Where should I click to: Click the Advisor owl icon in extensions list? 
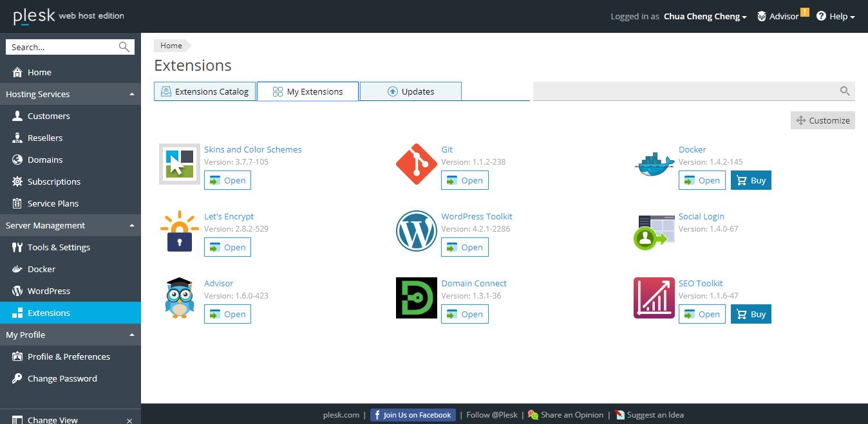[180, 298]
